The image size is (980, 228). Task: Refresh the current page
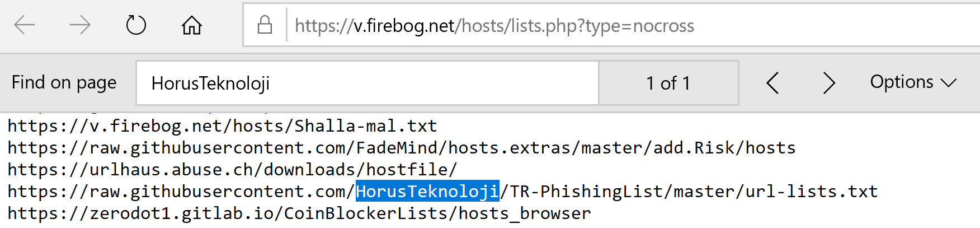click(x=136, y=25)
